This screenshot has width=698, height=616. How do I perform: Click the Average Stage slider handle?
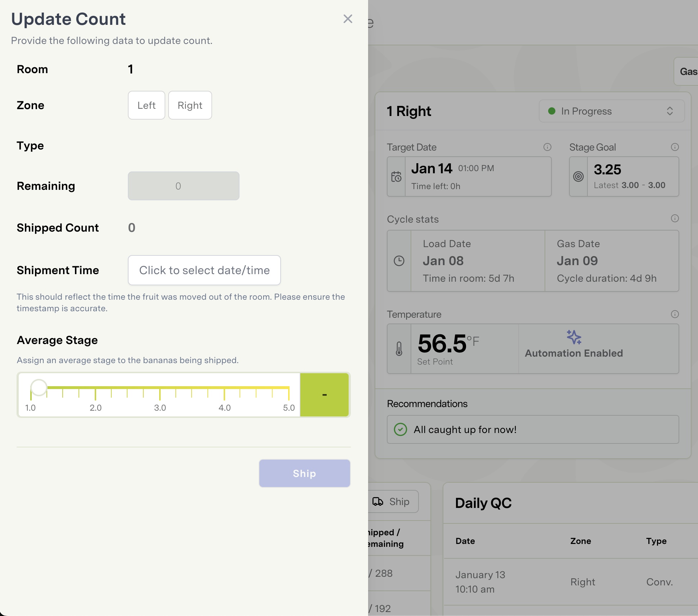(x=39, y=388)
